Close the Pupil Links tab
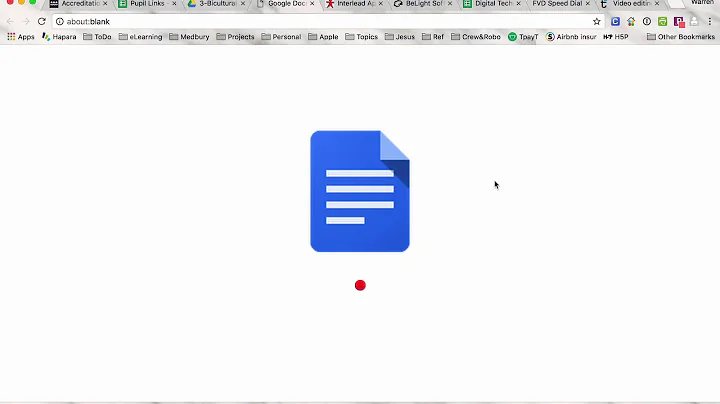The height and width of the screenshot is (404, 720). [174, 4]
